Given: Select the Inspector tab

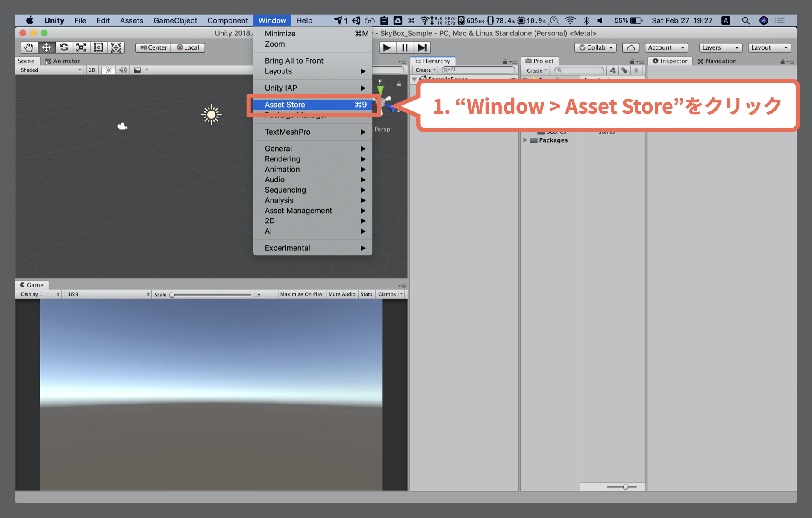Looking at the screenshot, I should 670,61.
